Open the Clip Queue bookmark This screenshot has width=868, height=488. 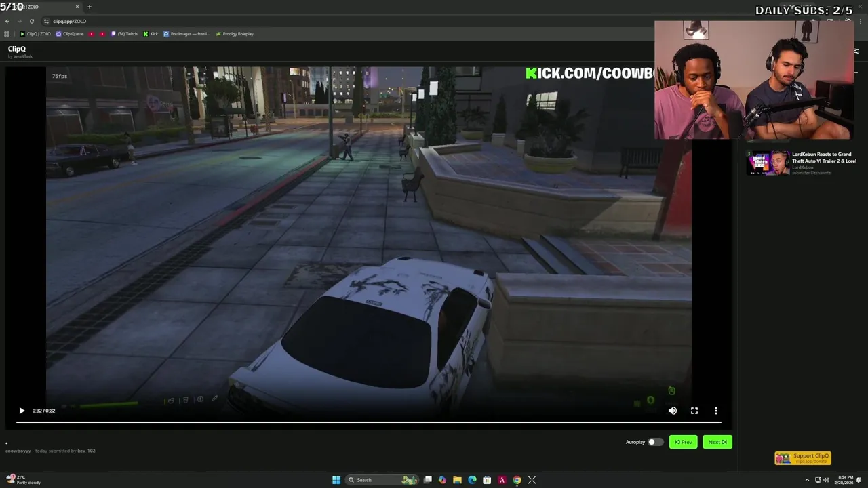pyautogui.click(x=70, y=34)
